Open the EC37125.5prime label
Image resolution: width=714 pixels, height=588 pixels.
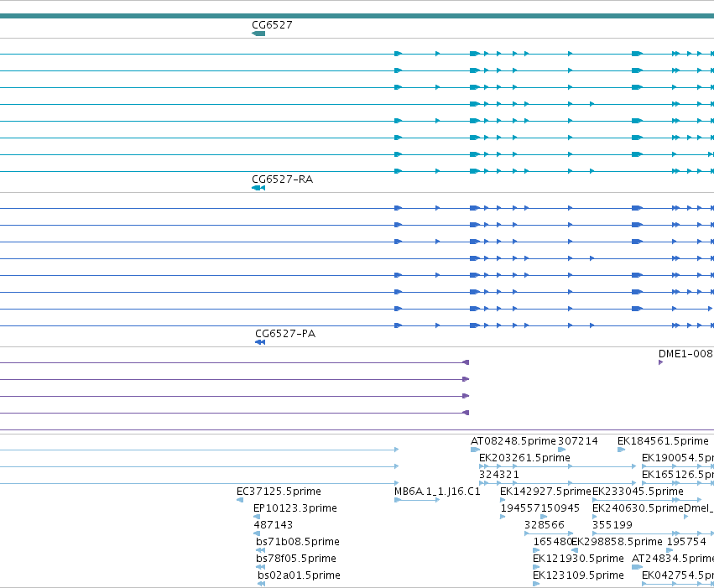tap(279, 492)
